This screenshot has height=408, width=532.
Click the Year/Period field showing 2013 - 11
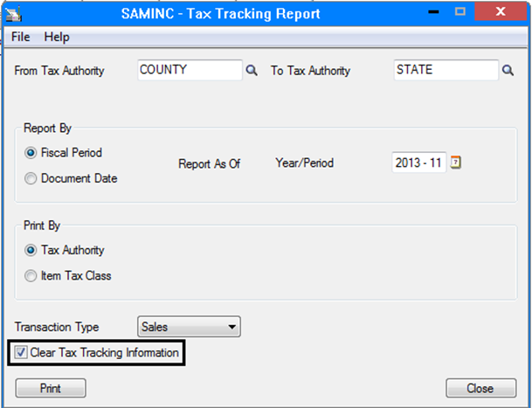point(419,163)
